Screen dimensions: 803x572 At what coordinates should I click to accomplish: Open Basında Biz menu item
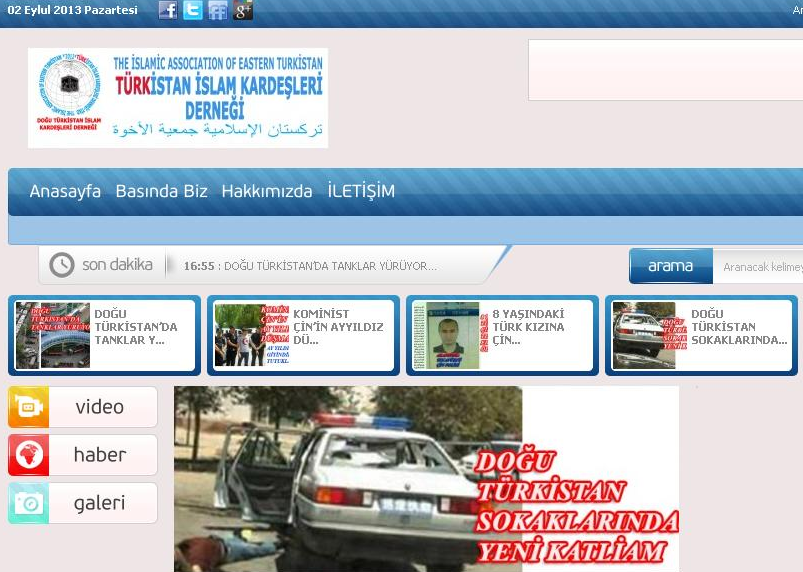161,191
